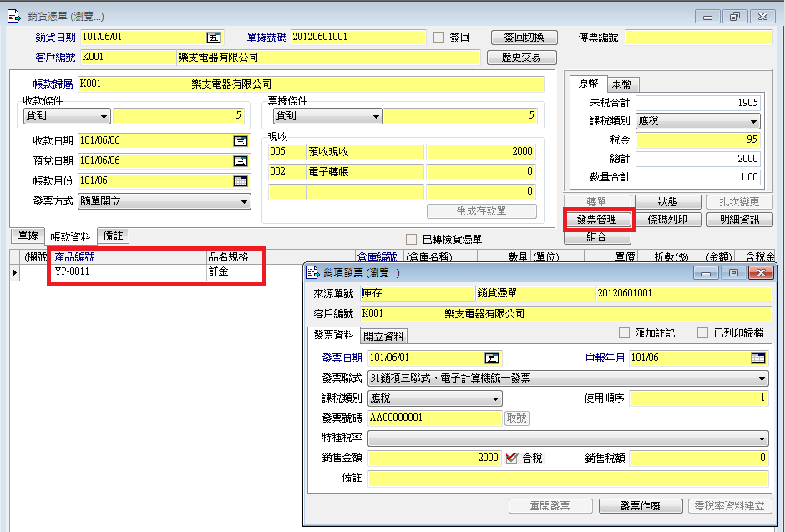Enable the 已列印歸檔 checkbox
The image size is (785, 532).
(702, 333)
